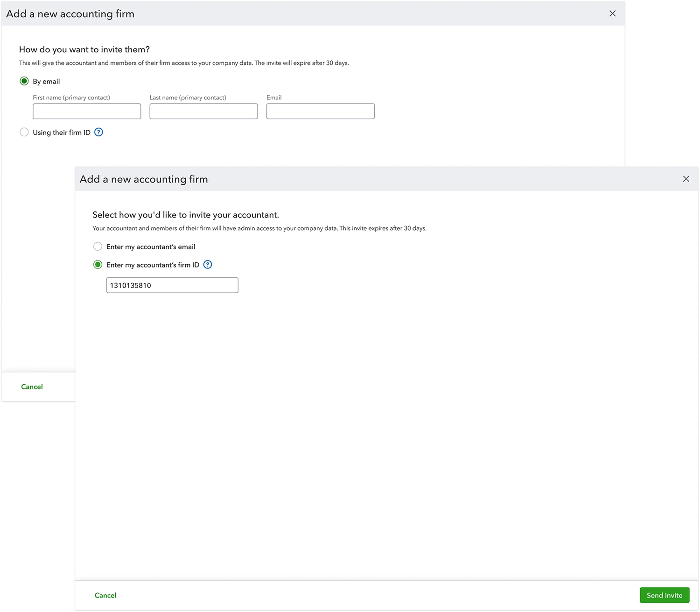Focus the First name (primary contact) field
700x612 pixels.
87,111
